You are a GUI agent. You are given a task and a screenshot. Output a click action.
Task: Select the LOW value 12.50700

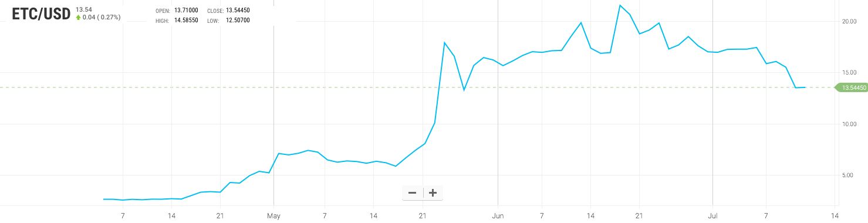pyautogui.click(x=237, y=20)
